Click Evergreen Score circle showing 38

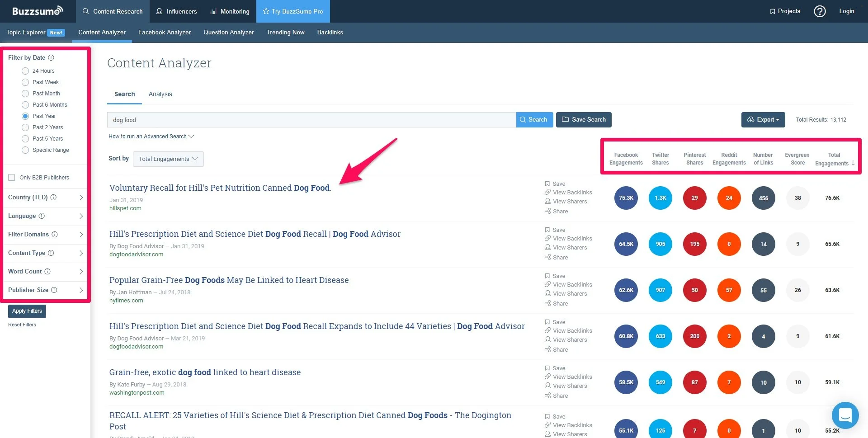click(798, 198)
